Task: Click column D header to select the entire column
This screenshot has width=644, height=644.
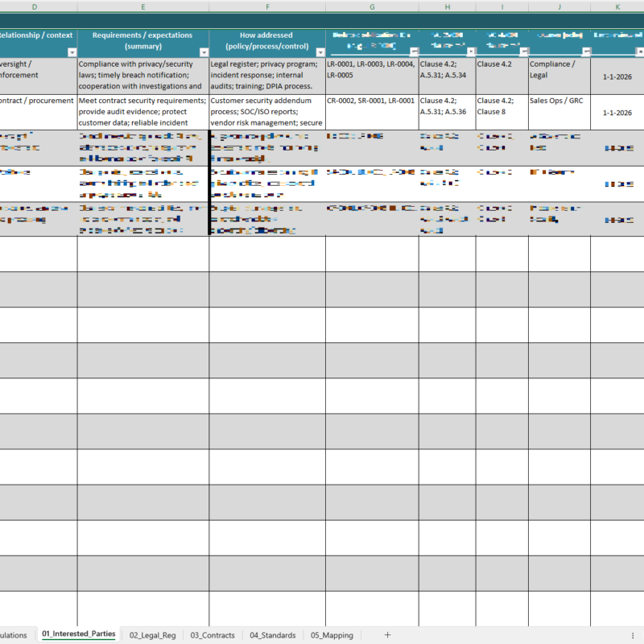Action: pos(34,6)
